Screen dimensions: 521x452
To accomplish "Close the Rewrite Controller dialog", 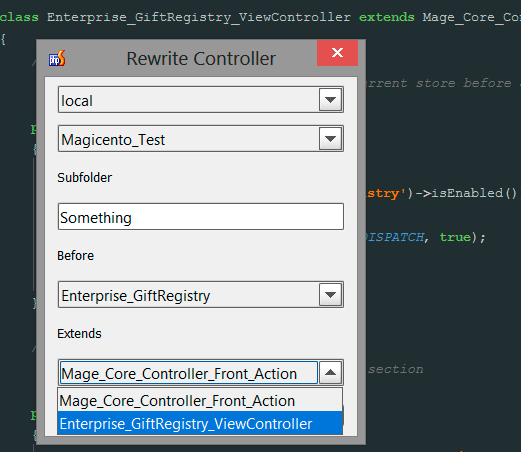I will click(x=337, y=53).
